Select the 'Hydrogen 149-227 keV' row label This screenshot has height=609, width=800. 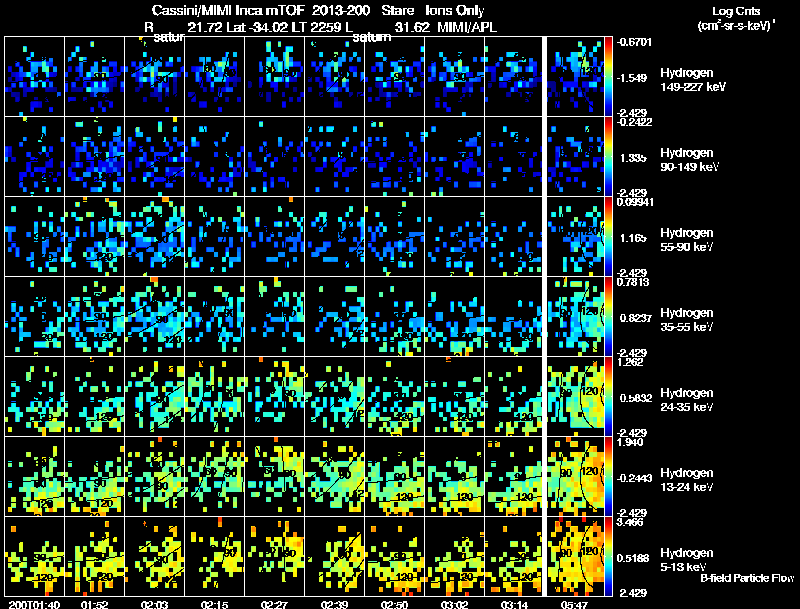pyautogui.click(x=692, y=80)
